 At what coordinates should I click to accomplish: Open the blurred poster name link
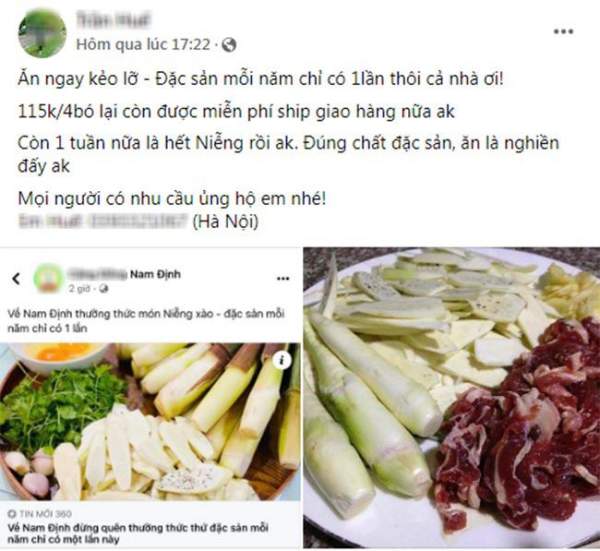(113, 20)
